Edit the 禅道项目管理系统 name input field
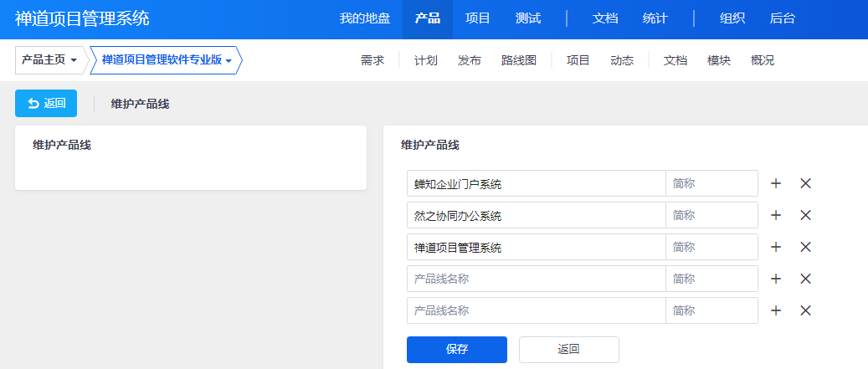The image size is (868, 369). pos(536,248)
